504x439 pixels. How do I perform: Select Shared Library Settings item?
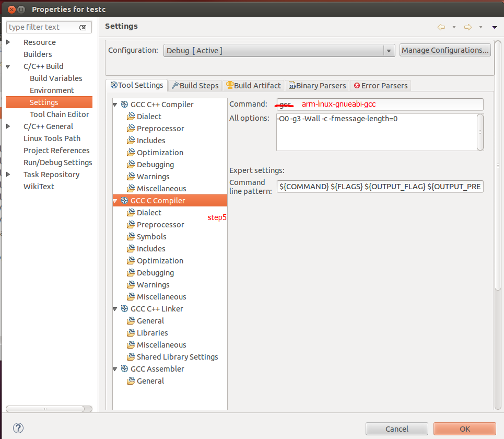[177, 357]
